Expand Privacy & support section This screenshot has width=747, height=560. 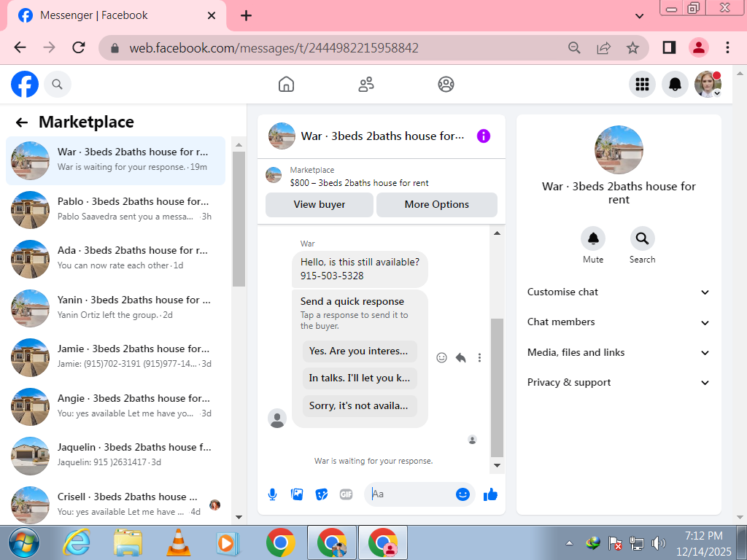pos(619,382)
